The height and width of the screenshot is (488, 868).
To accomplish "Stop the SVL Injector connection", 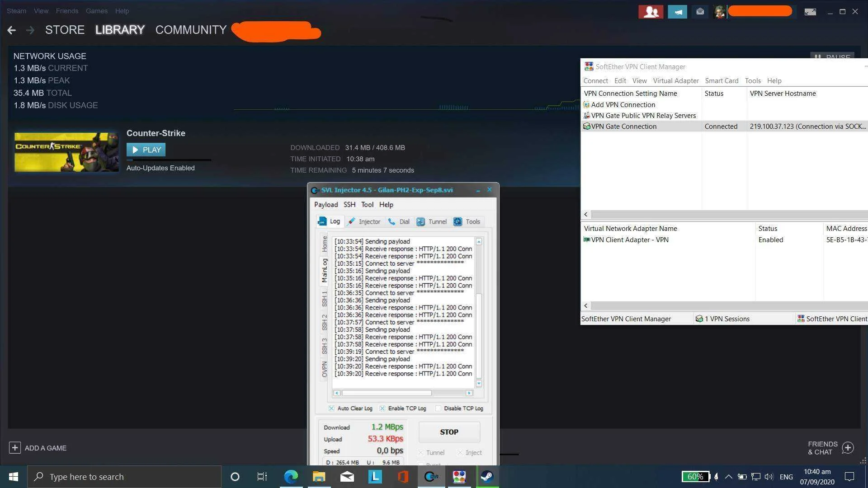I will click(449, 432).
